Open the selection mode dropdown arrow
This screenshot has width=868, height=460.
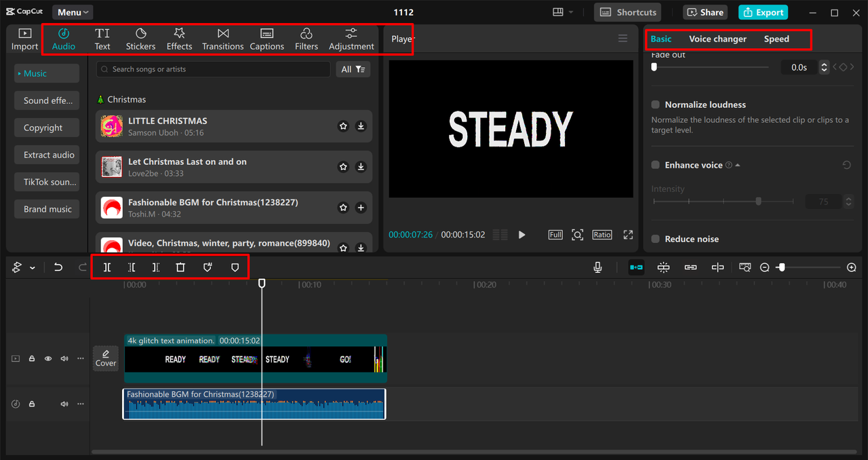coord(32,268)
